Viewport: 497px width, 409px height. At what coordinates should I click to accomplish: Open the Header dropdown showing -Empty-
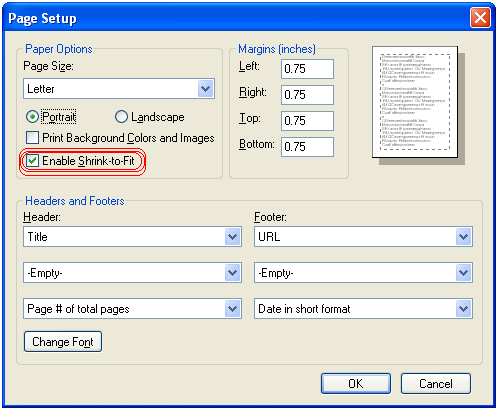click(x=132, y=273)
